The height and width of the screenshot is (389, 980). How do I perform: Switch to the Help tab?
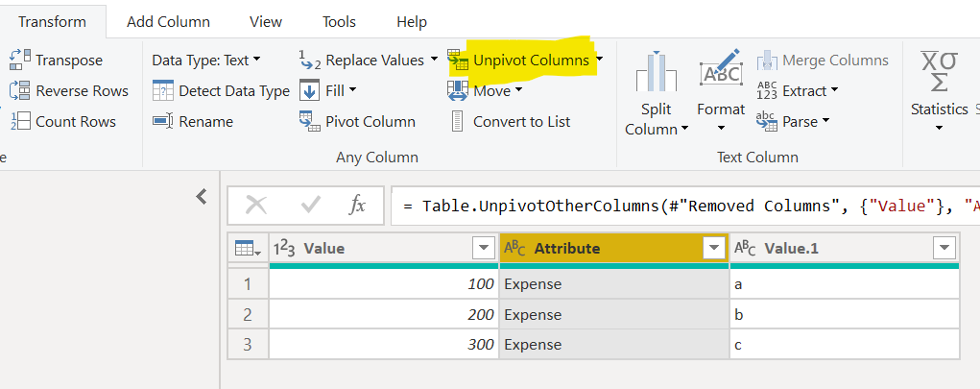tap(411, 22)
